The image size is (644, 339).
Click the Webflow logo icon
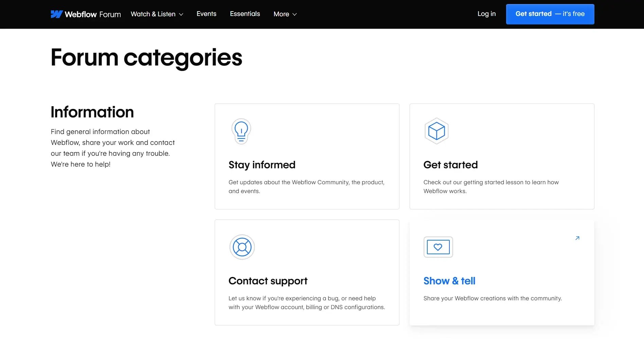[56, 14]
